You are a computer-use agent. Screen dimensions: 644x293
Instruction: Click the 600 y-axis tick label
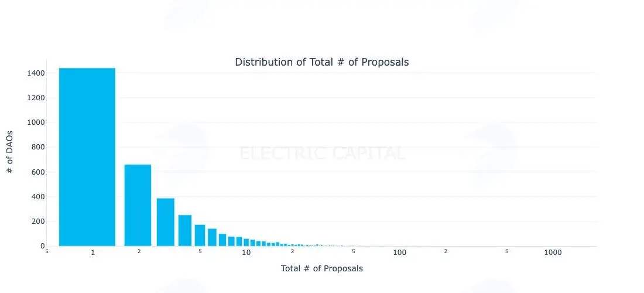(38, 172)
